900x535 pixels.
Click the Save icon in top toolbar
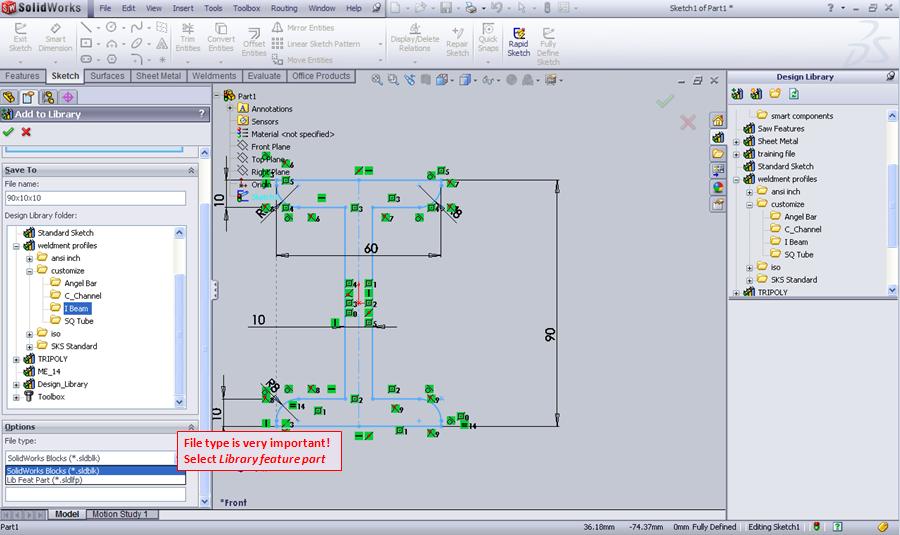coord(445,8)
